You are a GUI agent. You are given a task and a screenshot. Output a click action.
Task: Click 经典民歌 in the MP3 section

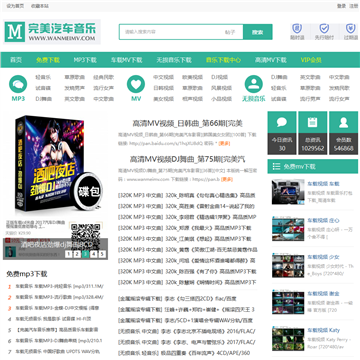click(104, 77)
